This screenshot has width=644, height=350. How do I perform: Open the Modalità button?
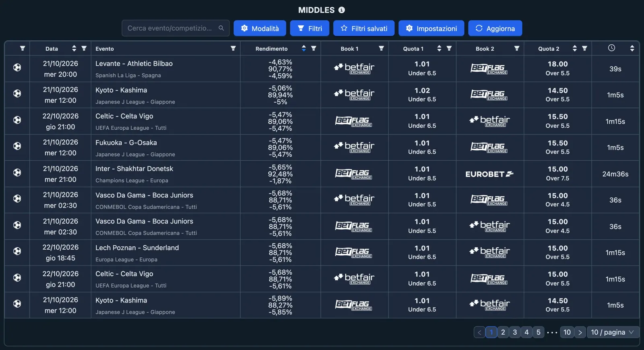pos(260,28)
